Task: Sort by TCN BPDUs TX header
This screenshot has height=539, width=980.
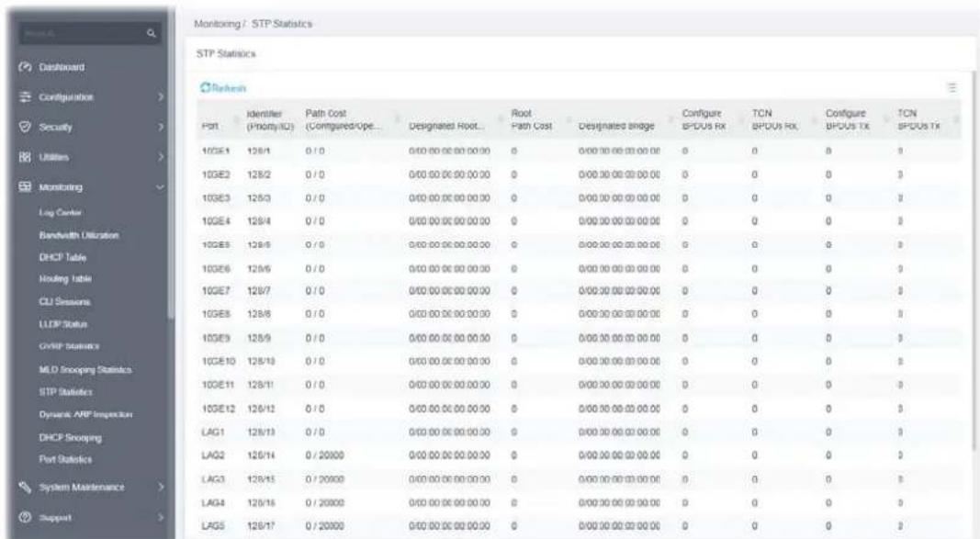Action: point(918,119)
